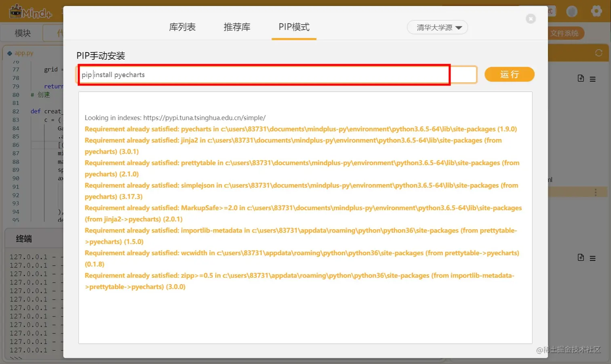Click the '# 创建' comment on line 80
This screenshot has height=364, width=611.
pyautogui.click(x=40, y=95)
